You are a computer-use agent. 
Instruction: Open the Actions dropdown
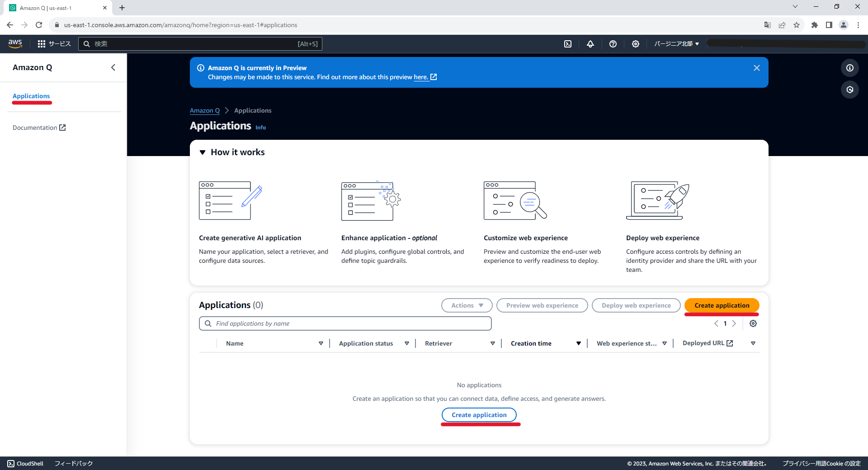tap(466, 305)
